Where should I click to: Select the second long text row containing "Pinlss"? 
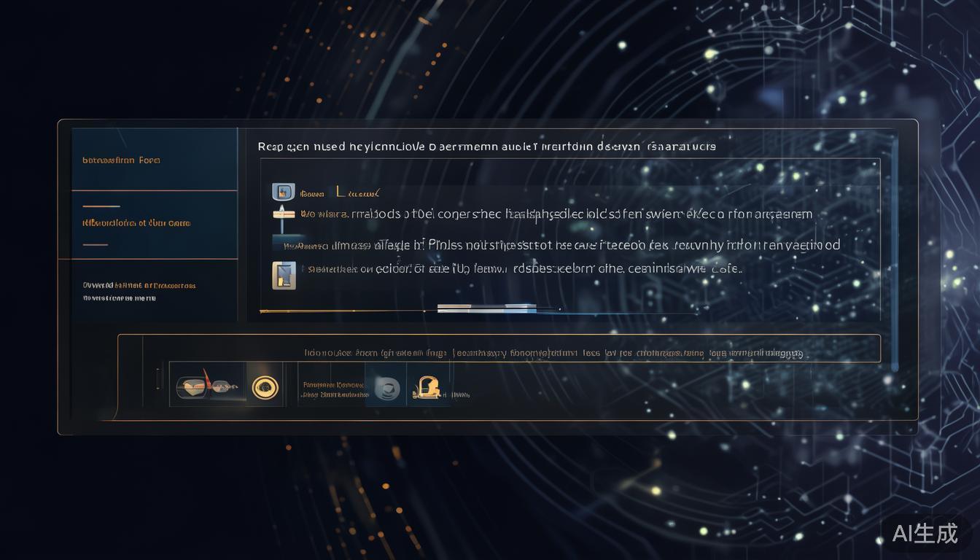[569, 245]
